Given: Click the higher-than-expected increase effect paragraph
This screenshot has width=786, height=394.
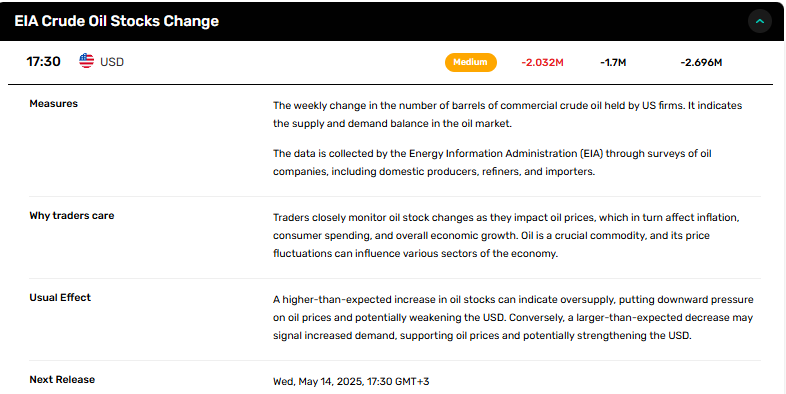Looking at the screenshot, I should click(x=513, y=317).
